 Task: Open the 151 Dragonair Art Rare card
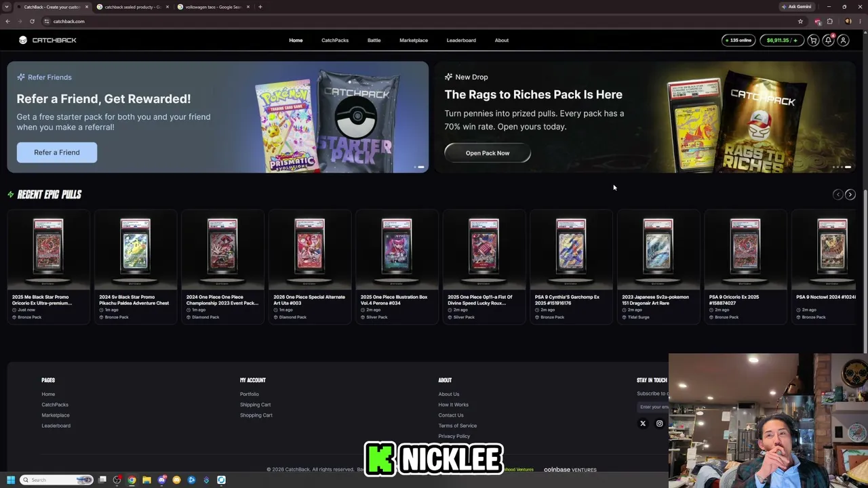(x=658, y=267)
